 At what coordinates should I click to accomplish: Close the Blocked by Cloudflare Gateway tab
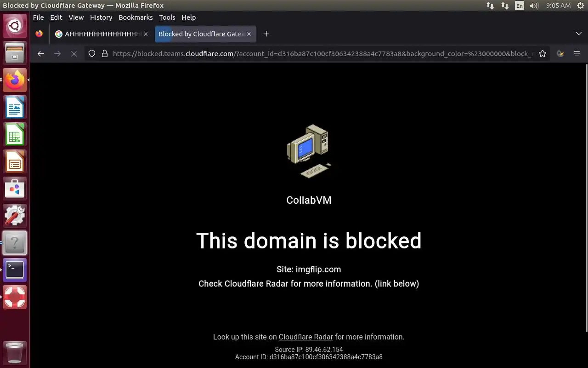(249, 34)
